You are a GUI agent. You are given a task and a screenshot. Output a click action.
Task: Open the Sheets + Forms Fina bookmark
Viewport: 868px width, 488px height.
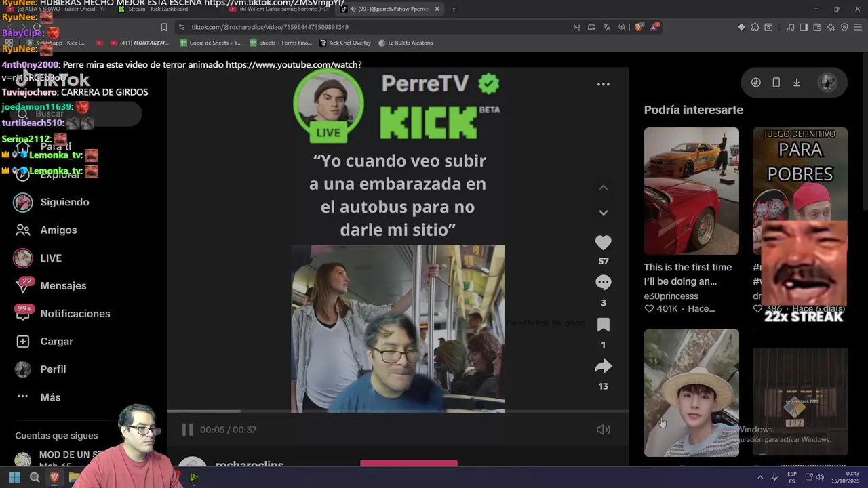(x=281, y=43)
